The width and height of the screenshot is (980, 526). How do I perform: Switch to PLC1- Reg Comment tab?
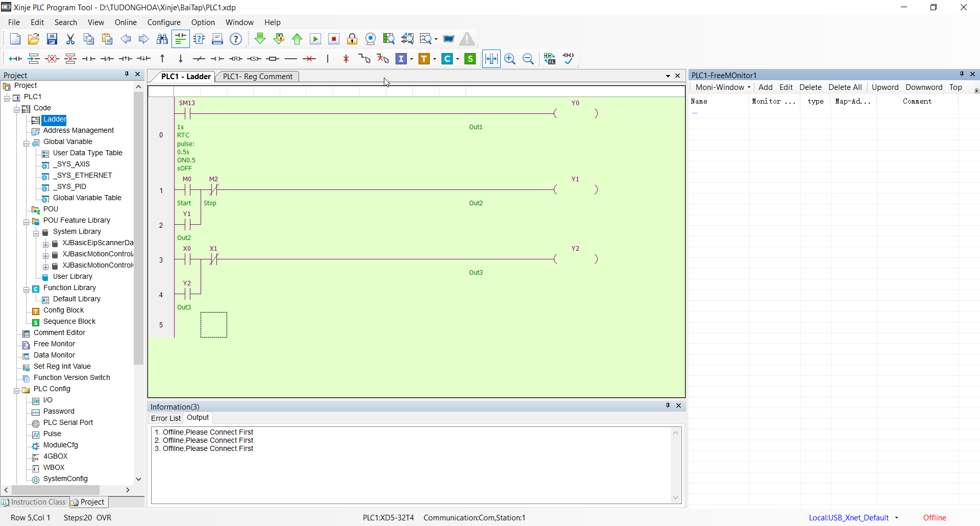(x=258, y=77)
